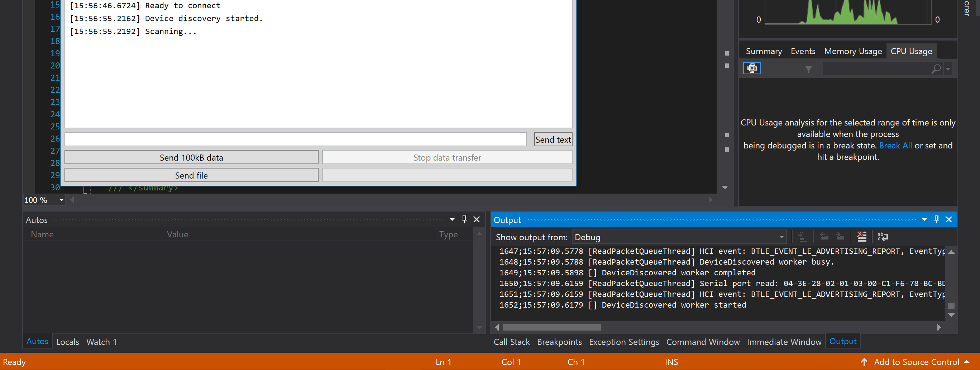Click the Break All link
Viewport: 980px width, 370px height.
tap(895, 146)
